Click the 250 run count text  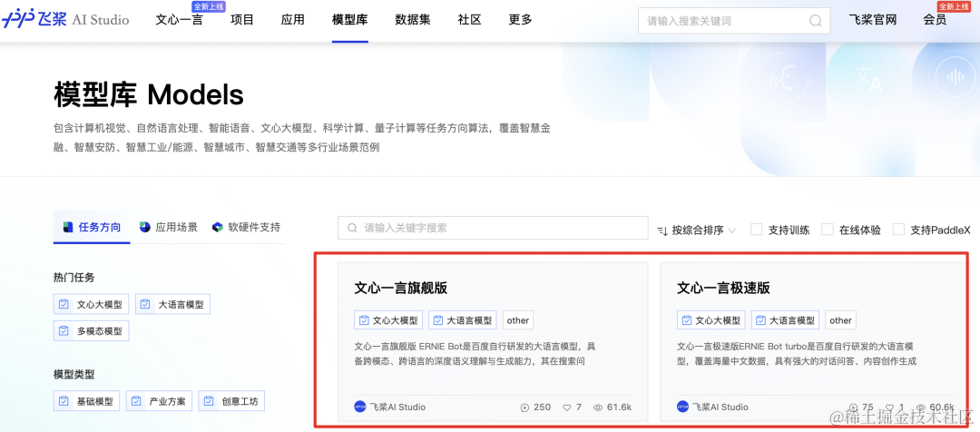point(542,407)
